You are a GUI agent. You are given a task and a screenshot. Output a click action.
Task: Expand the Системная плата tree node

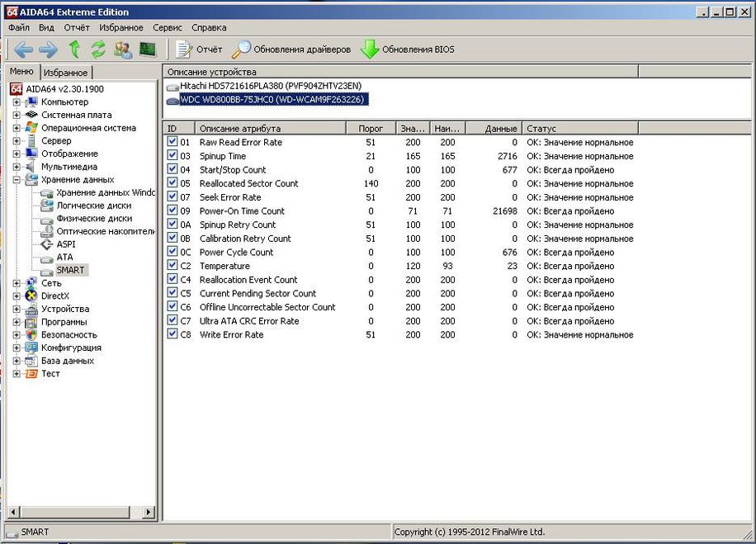[x=17, y=116]
